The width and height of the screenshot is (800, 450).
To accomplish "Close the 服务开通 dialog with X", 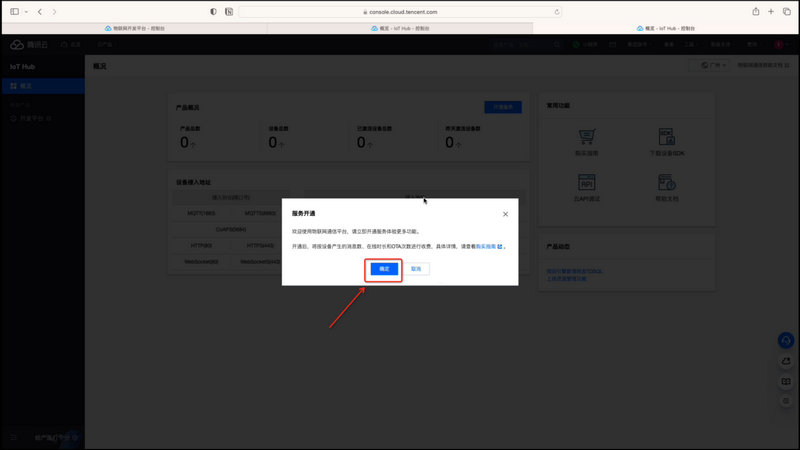I will (x=505, y=213).
